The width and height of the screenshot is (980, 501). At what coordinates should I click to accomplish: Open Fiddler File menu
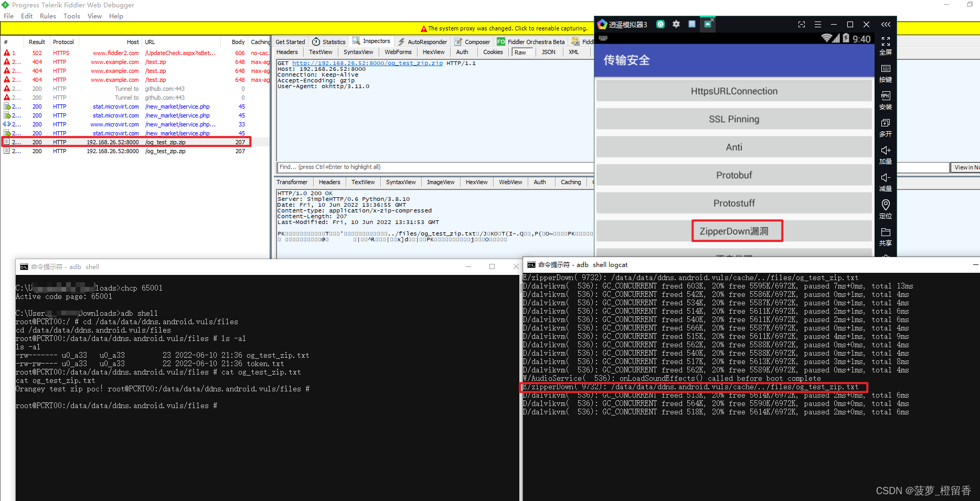[8, 16]
